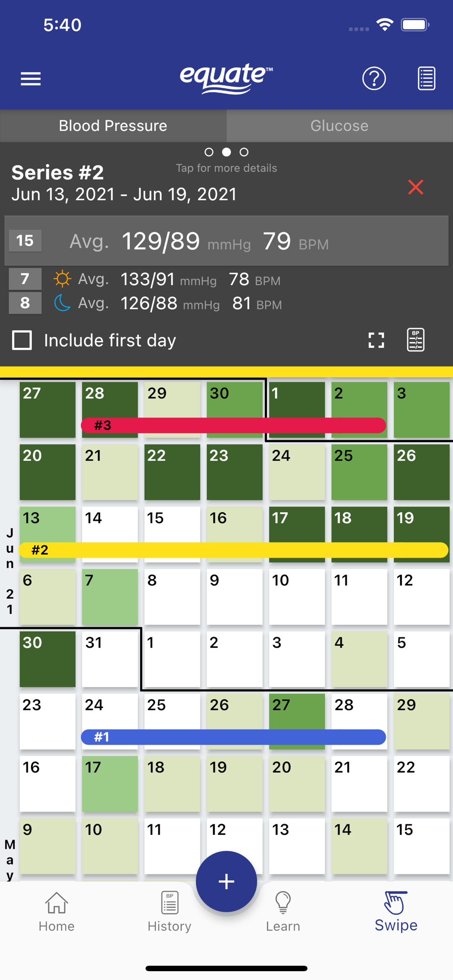Tap the 129/89 average summary row
Screen dimensions: 453x980
pyautogui.click(x=226, y=241)
